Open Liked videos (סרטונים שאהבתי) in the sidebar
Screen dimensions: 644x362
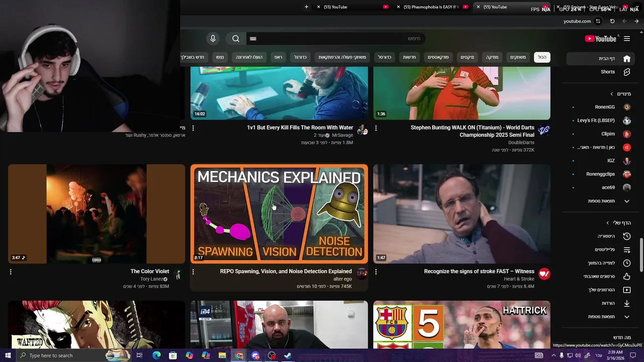pyautogui.click(x=600, y=277)
